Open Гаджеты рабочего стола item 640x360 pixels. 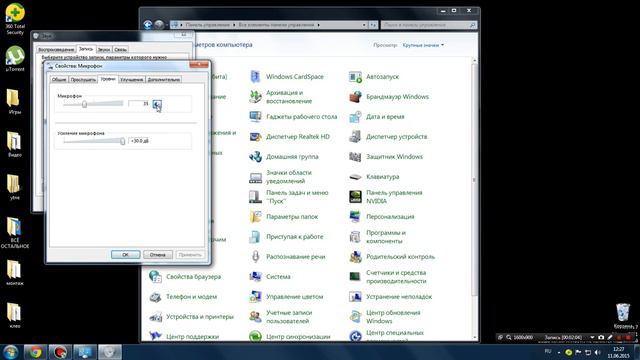(x=293, y=117)
